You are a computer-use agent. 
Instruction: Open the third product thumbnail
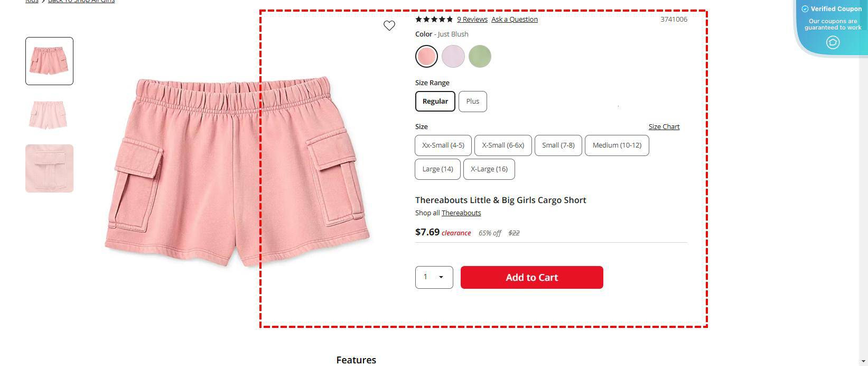[49, 168]
